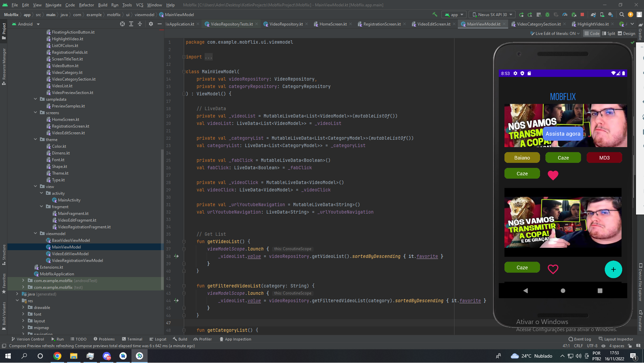Toggle the Resource Manager tool window
644x363 pixels.
[x=4, y=66]
